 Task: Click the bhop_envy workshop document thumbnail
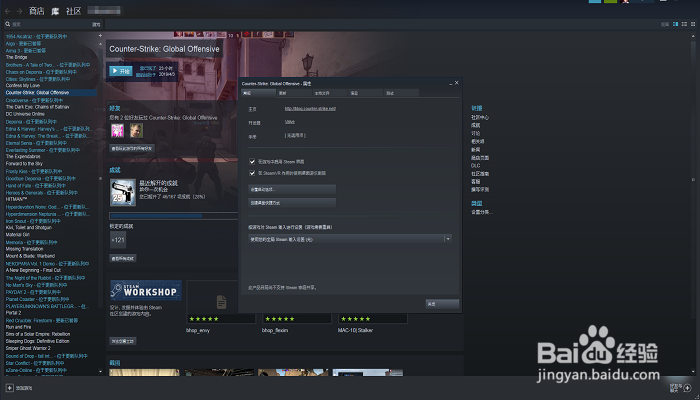click(221, 302)
